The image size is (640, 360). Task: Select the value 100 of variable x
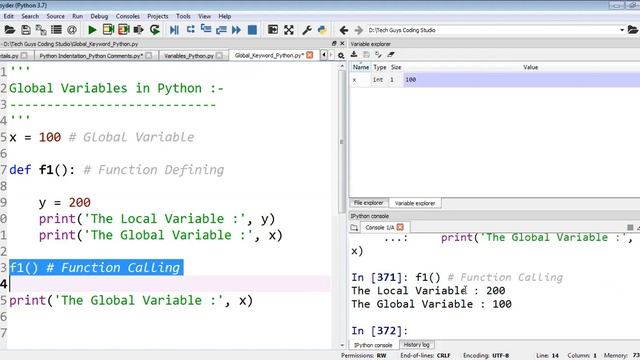(522, 80)
